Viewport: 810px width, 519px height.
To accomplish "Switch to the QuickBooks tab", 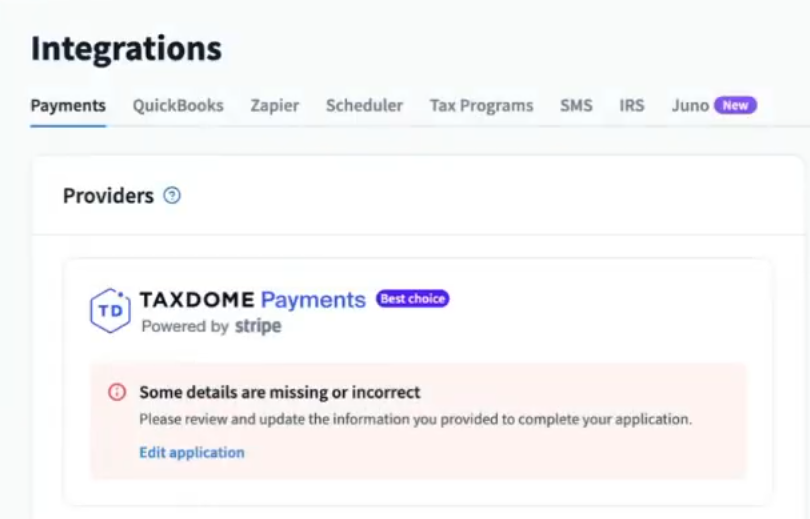I will [178, 105].
